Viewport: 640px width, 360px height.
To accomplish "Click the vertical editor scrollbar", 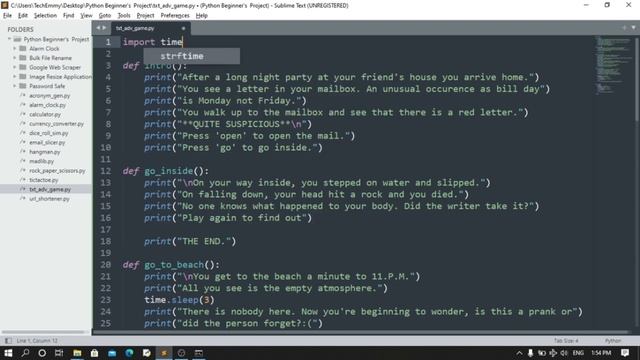I will (x=636, y=79).
